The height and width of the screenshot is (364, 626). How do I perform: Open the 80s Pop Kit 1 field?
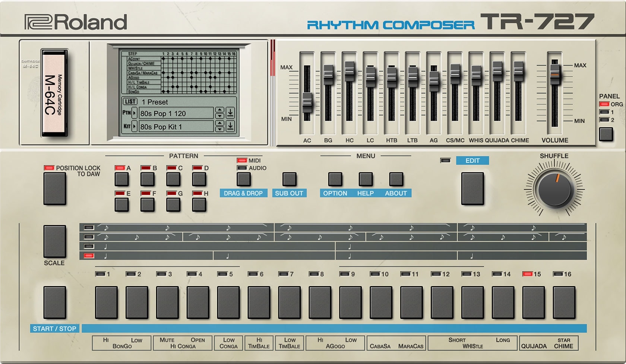[176, 127]
